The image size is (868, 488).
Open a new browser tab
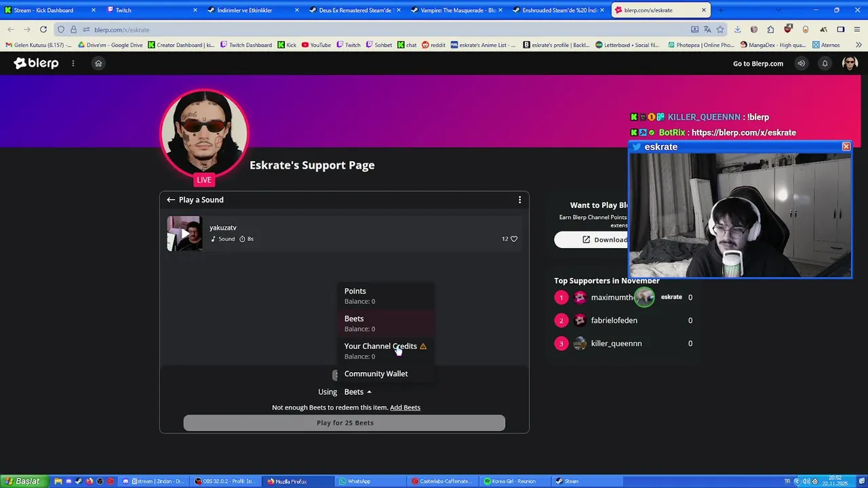(721, 10)
